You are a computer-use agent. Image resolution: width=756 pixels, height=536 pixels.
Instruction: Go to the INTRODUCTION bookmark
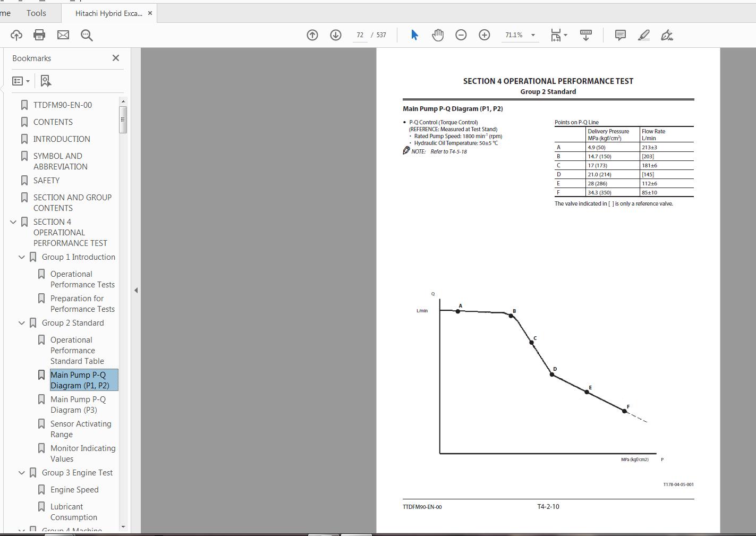tap(62, 139)
